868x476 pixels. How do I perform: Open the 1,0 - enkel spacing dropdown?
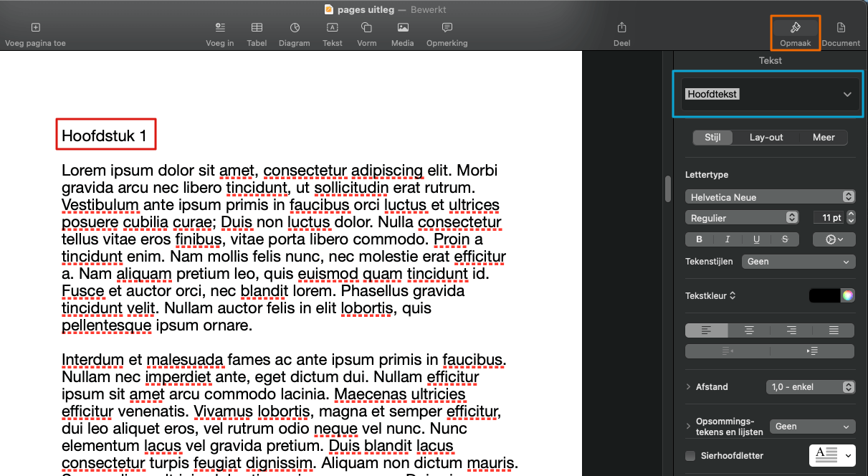(x=811, y=387)
